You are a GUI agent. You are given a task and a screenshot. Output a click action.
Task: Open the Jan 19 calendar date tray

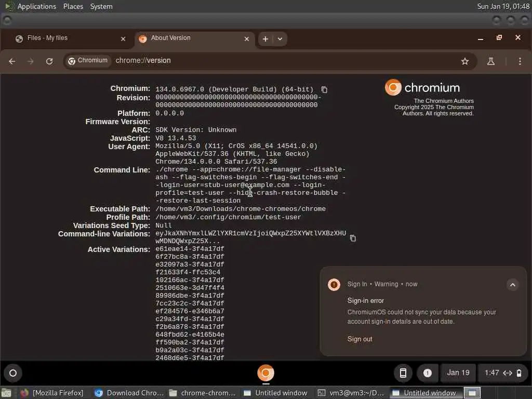458,373
